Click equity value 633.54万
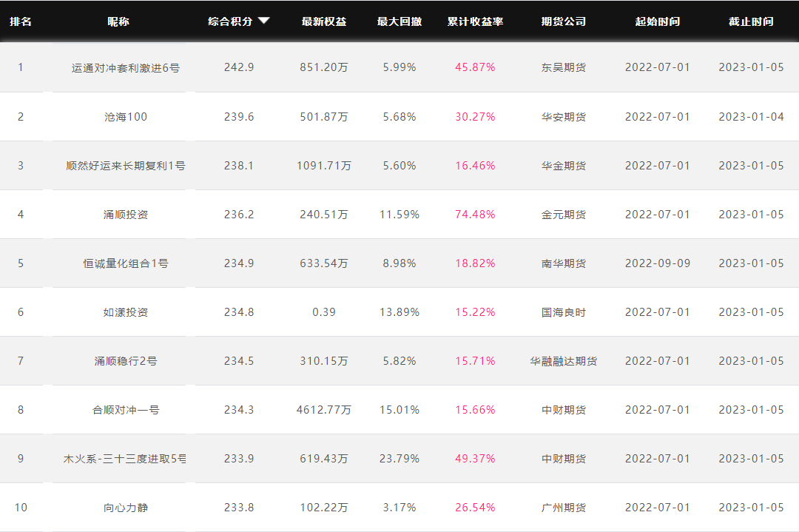This screenshot has height=532, width=799. pyautogui.click(x=324, y=263)
